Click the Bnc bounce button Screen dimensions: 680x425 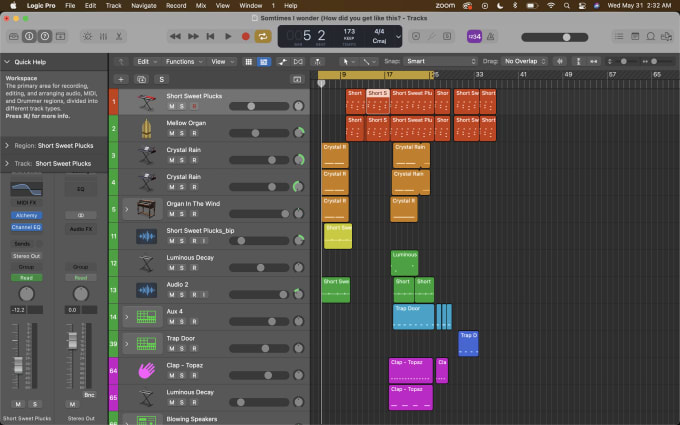(x=89, y=395)
